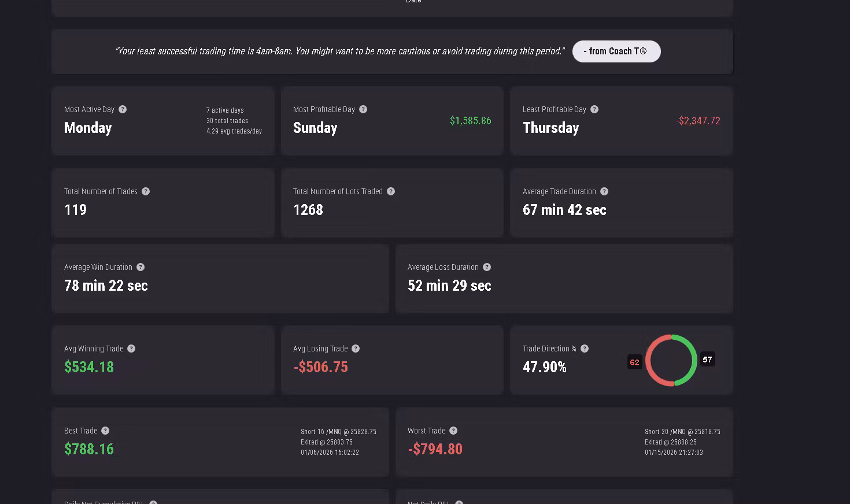The width and height of the screenshot is (850, 504).
Task: Click help icon next to Avg Winning Trade
Action: pos(131,349)
